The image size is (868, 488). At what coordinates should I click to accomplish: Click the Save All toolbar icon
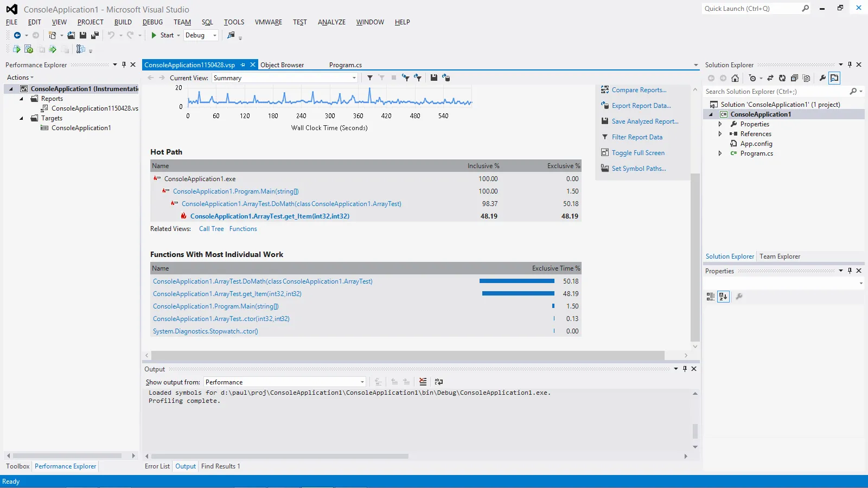click(x=95, y=35)
